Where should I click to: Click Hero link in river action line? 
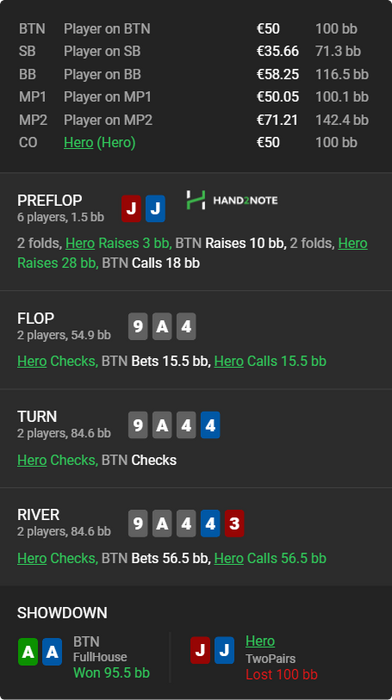[x=32, y=558]
